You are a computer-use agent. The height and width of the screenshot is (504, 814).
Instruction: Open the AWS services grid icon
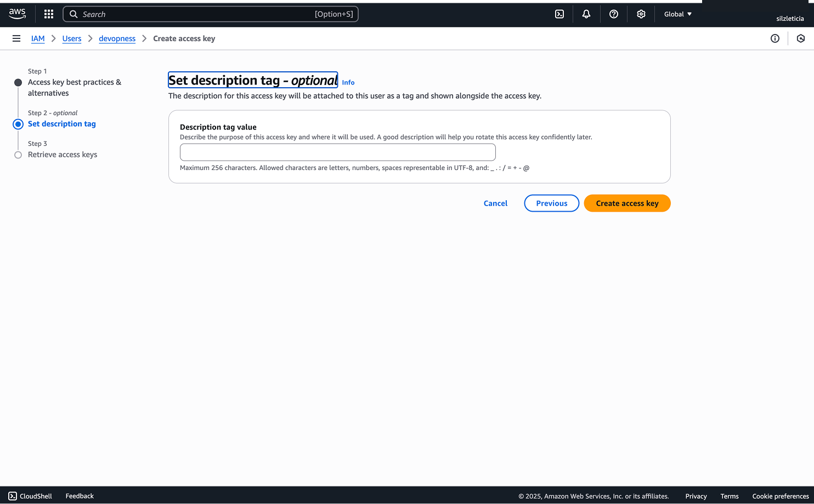coord(48,14)
